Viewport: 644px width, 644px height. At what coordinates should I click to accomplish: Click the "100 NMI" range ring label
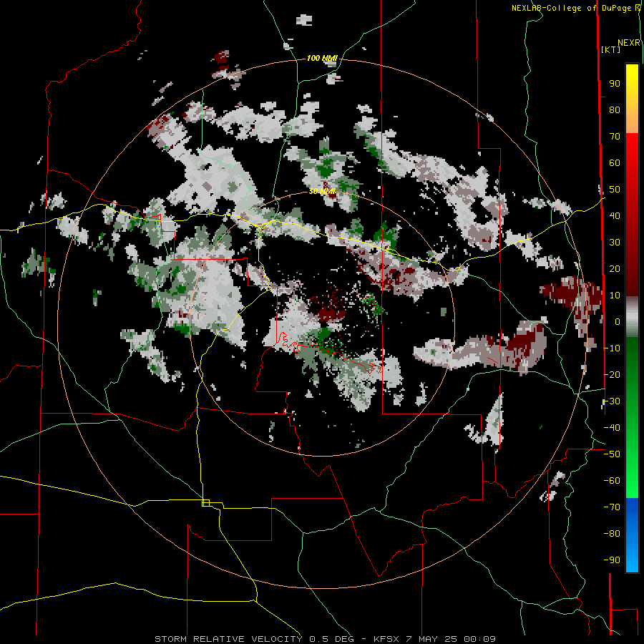(x=322, y=59)
